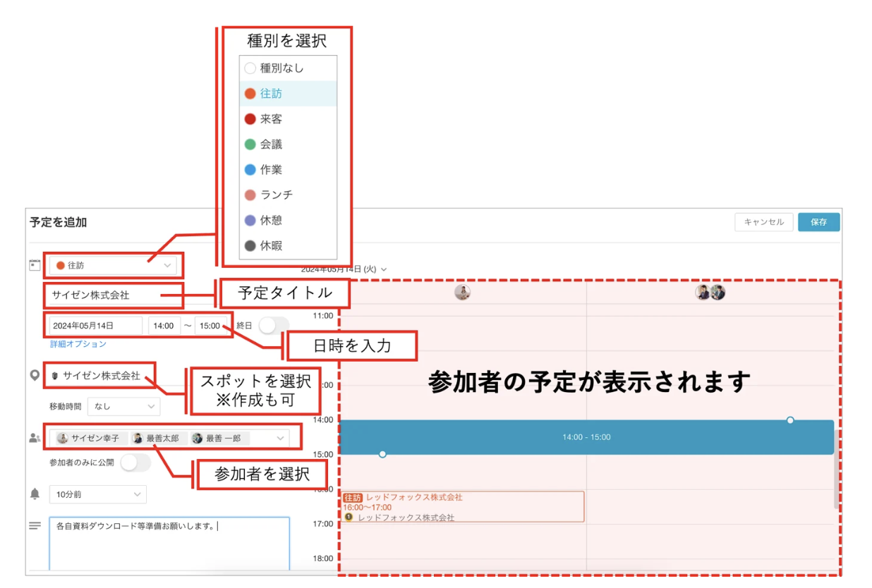872x588 pixels.
Task: Choose 来客 in the type list
Action: click(288, 119)
